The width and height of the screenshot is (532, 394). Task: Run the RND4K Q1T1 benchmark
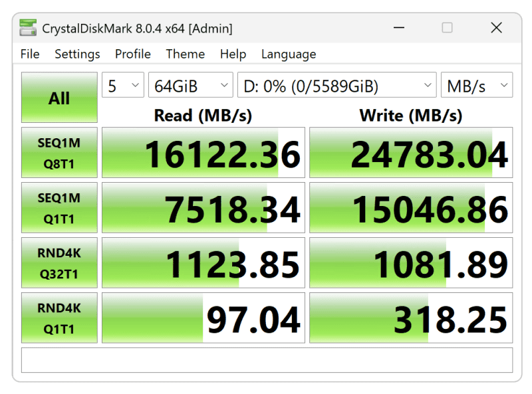[59, 318]
